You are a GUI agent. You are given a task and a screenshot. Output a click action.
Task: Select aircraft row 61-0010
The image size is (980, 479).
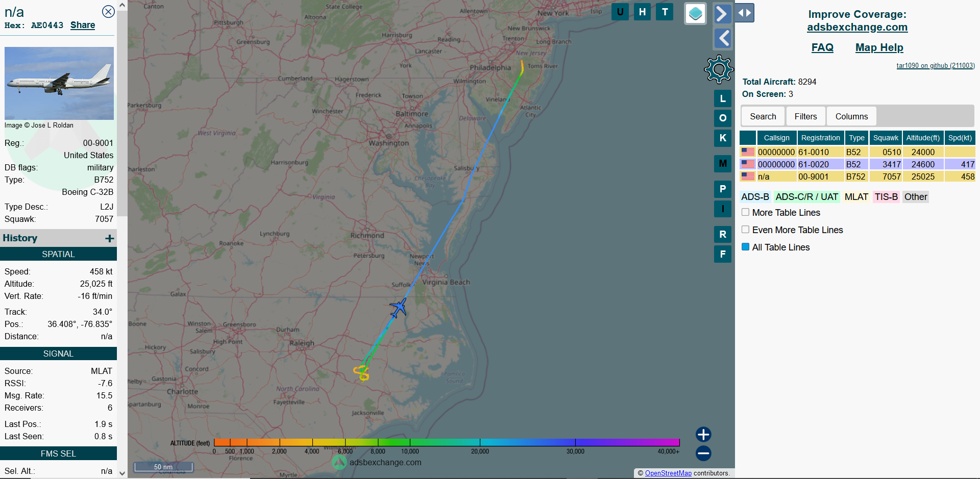(x=857, y=152)
